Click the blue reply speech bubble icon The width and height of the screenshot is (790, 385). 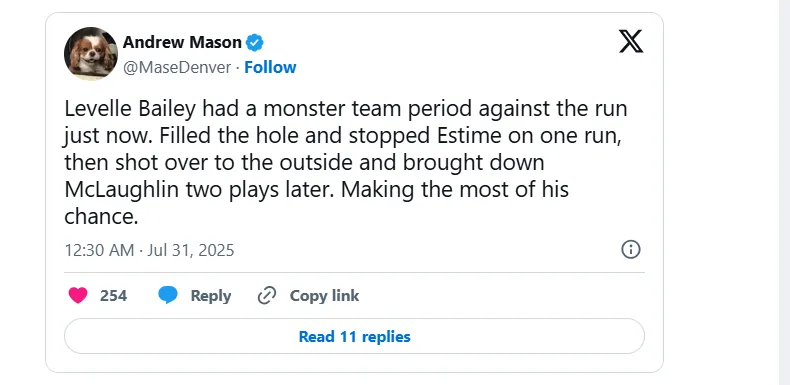click(168, 295)
